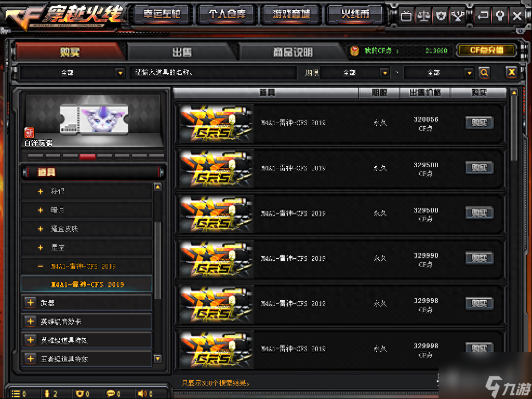Expand the 暗月 tree item
Screen dimensions: 532x399
click(x=41, y=210)
